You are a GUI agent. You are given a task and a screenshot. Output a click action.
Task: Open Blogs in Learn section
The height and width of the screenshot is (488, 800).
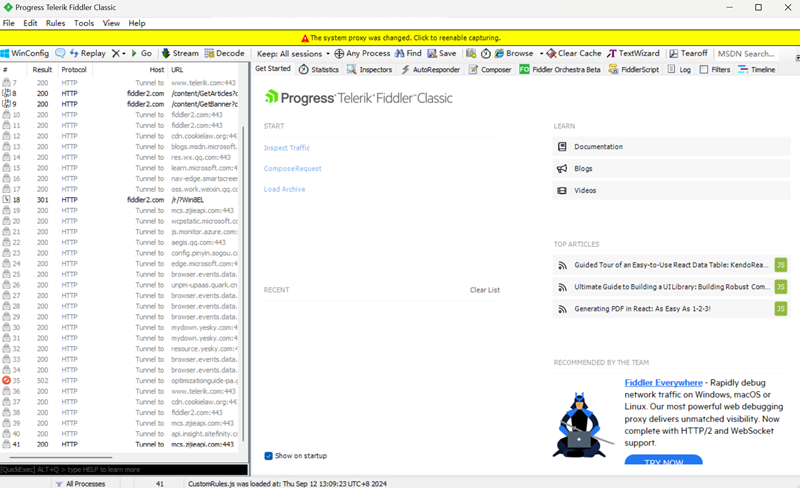[x=671, y=168]
